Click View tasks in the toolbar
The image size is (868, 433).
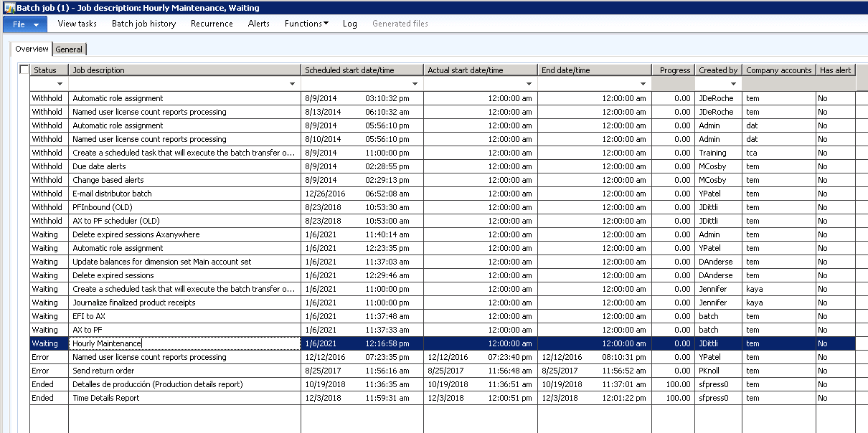(x=77, y=24)
